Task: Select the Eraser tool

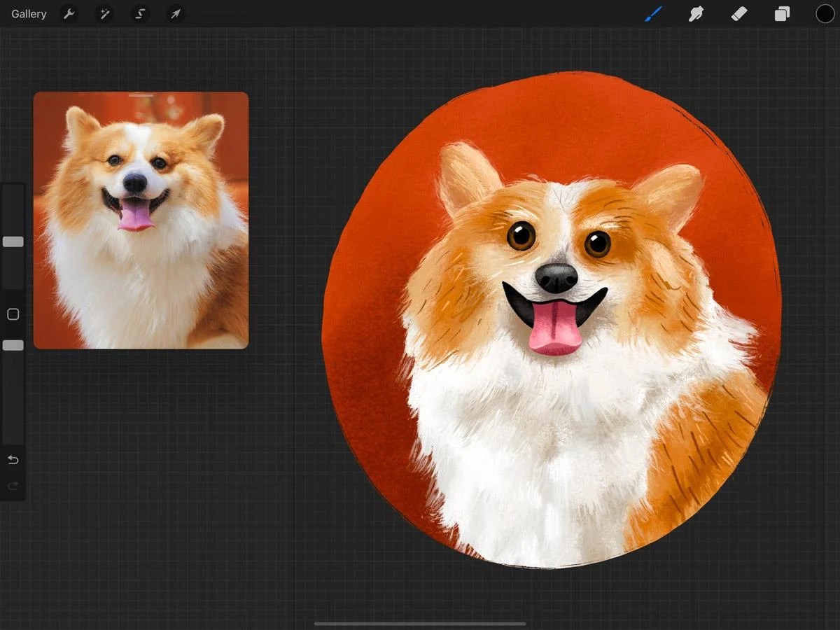Action: (739, 13)
